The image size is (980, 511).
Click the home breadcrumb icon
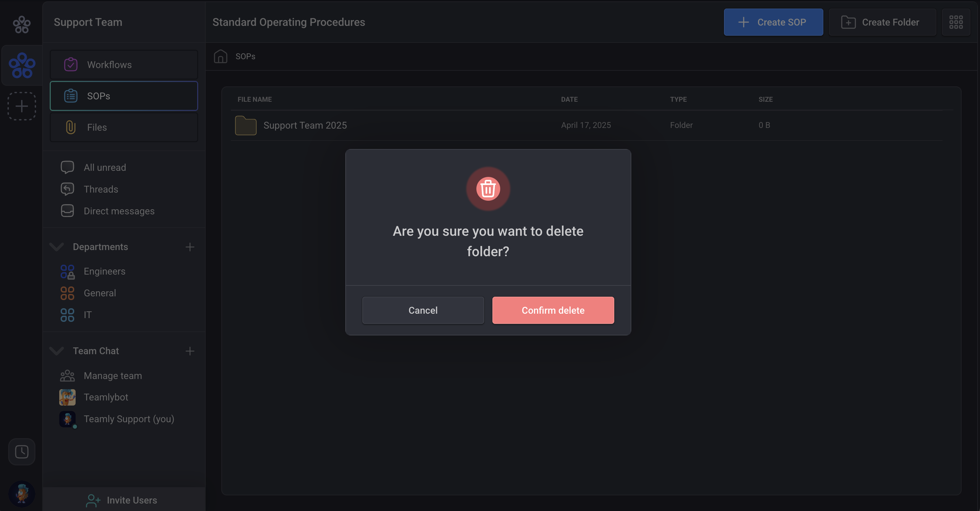[x=220, y=56]
